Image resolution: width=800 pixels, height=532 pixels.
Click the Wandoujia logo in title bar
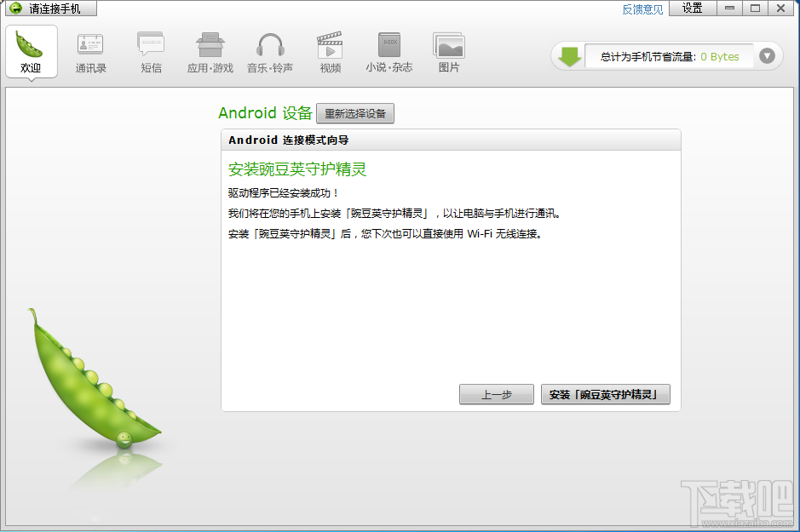16,9
